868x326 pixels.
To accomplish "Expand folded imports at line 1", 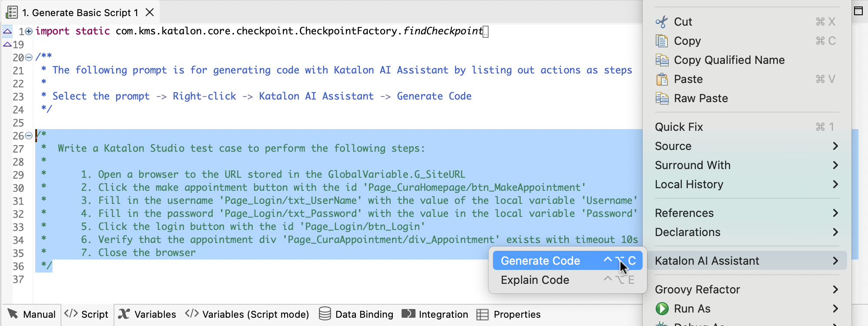I will 29,31.
